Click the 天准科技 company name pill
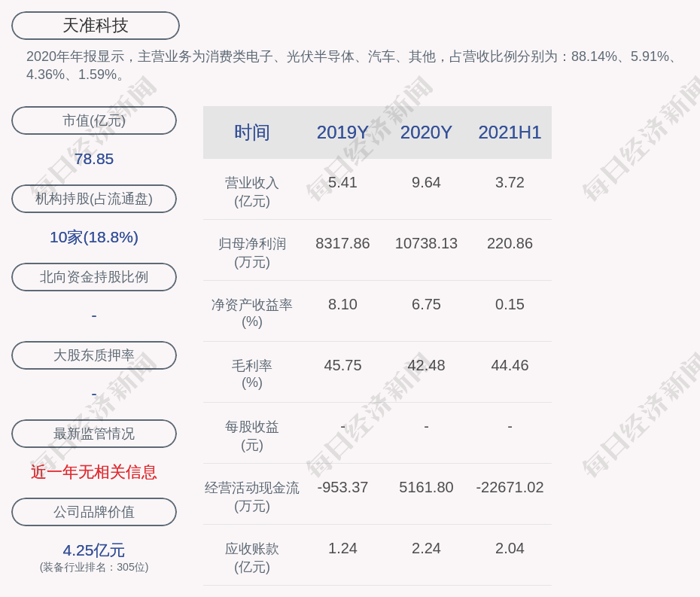 (95, 26)
